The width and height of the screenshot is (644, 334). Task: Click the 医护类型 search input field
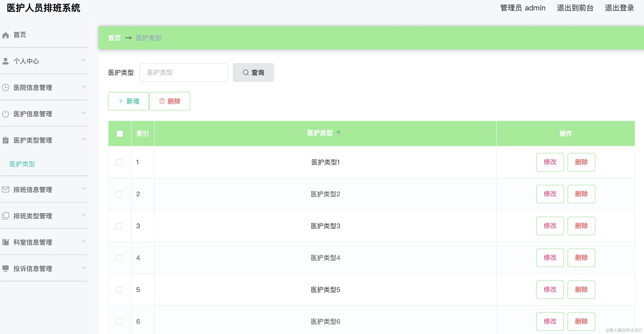point(184,73)
